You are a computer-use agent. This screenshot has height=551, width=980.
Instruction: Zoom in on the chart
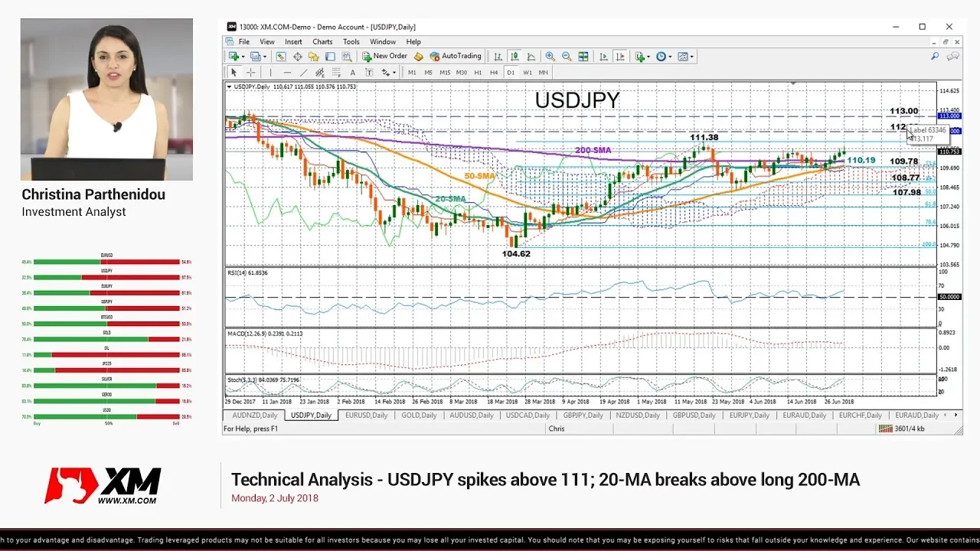(x=550, y=56)
